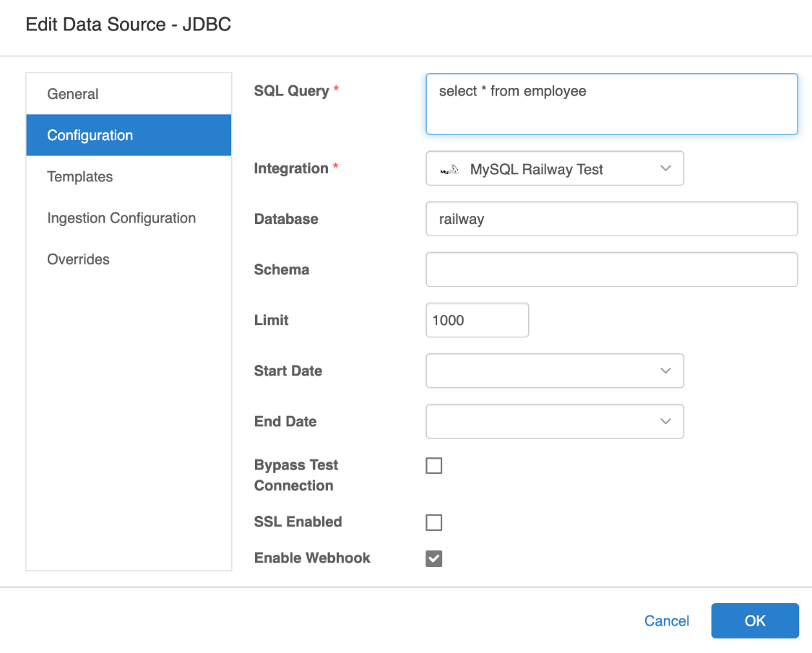Click the Limit field showing 1000
Screen dimensions: 812x653
(x=477, y=320)
